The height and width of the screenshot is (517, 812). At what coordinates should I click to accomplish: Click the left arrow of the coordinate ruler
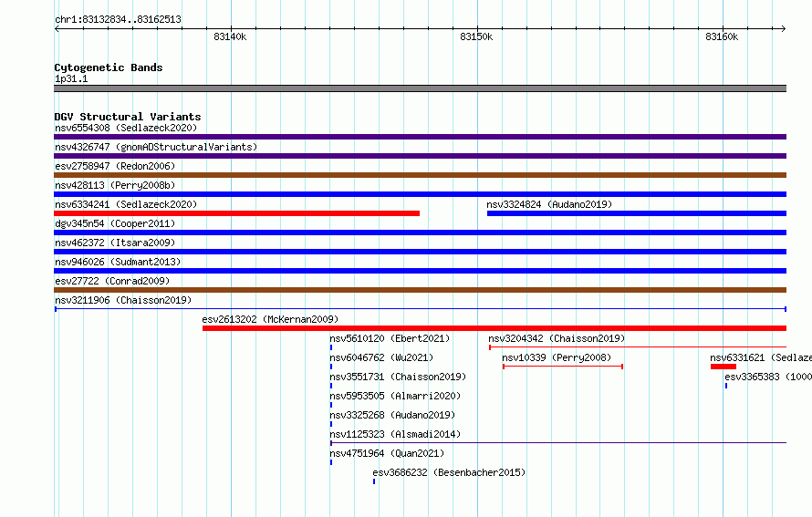(57, 28)
